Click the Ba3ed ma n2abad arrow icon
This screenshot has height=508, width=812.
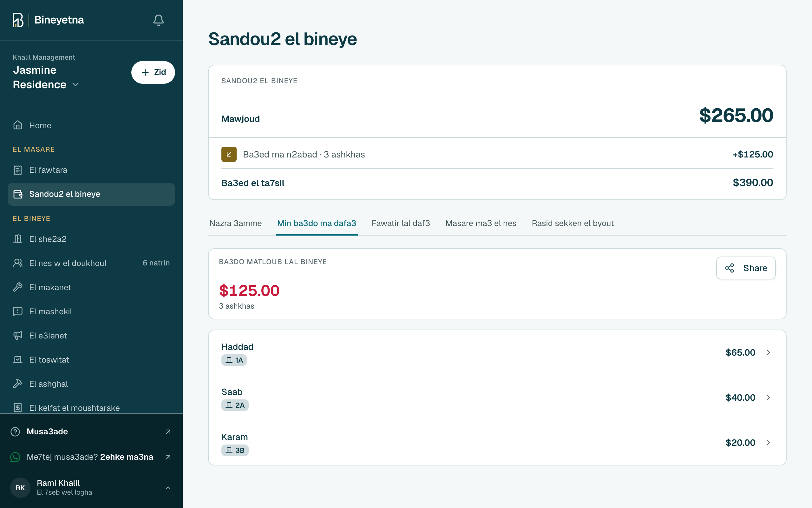(229, 154)
